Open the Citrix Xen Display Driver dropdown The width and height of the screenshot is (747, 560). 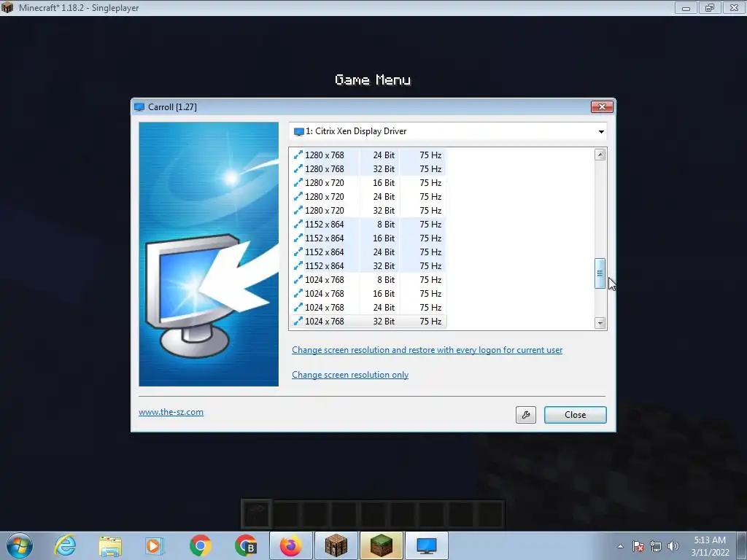pos(448,131)
